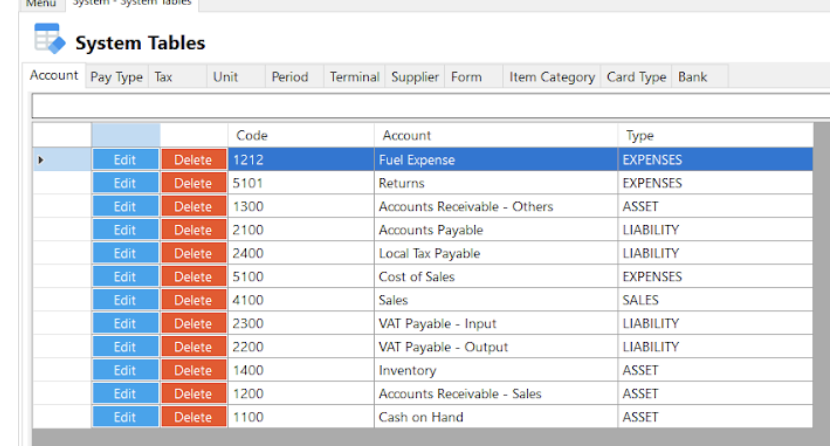Select the Returns account name cell
This screenshot has width=830, height=446.
click(x=496, y=183)
